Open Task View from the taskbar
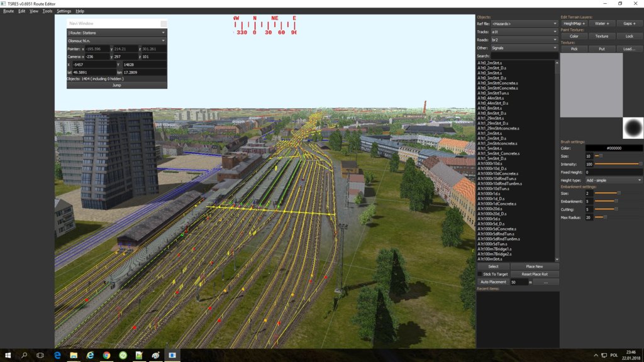Viewport: 644px width, 362px height. click(41, 355)
